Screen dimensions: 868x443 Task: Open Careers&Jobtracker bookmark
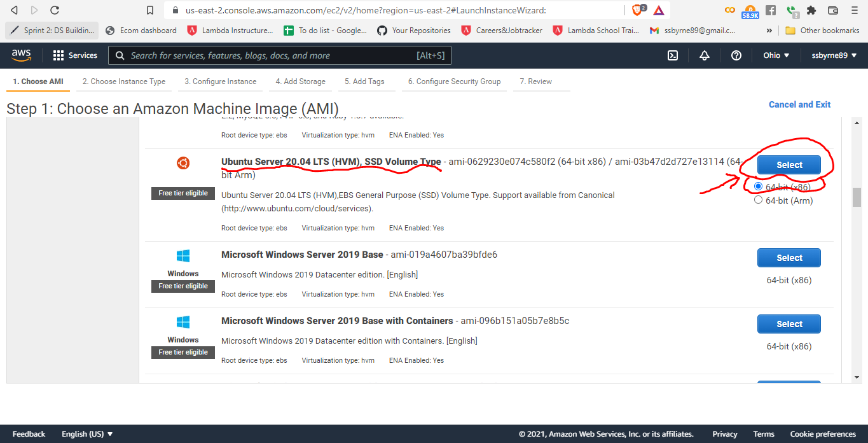(503, 31)
